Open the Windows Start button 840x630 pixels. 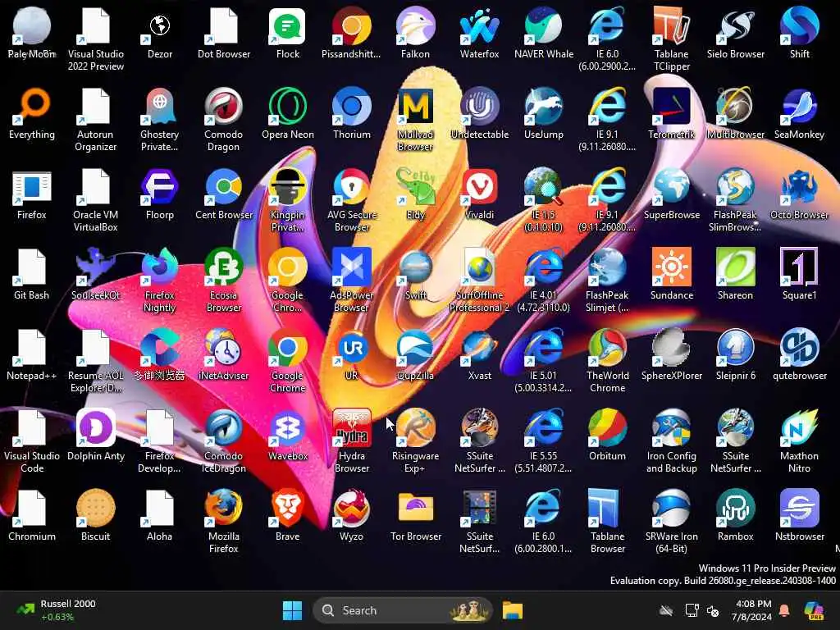pyautogui.click(x=293, y=610)
